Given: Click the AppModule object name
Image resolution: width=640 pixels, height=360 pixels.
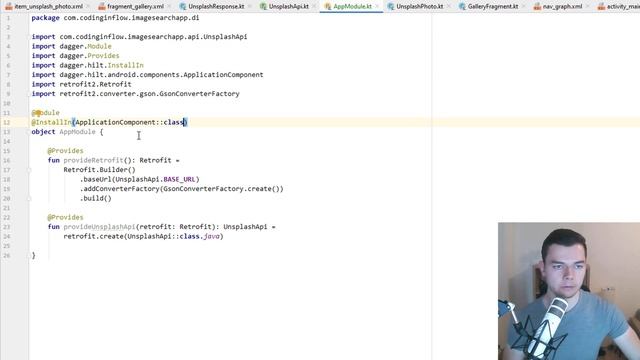Looking at the screenshot, I should [x=78, y=132].
